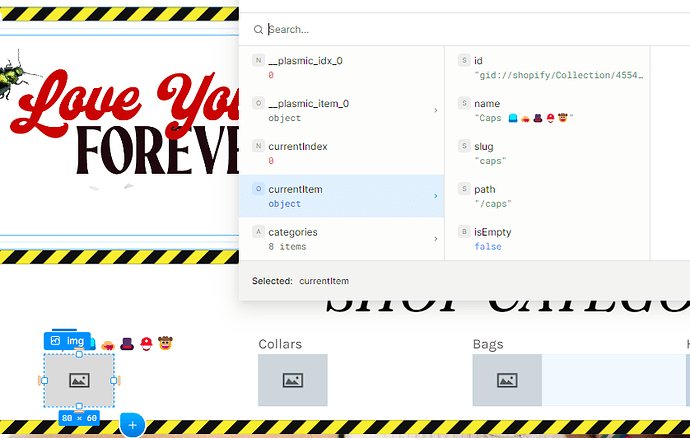Click the blue plus add button
Viewport: 690px width, 438px height.
(x=132, y=426)
